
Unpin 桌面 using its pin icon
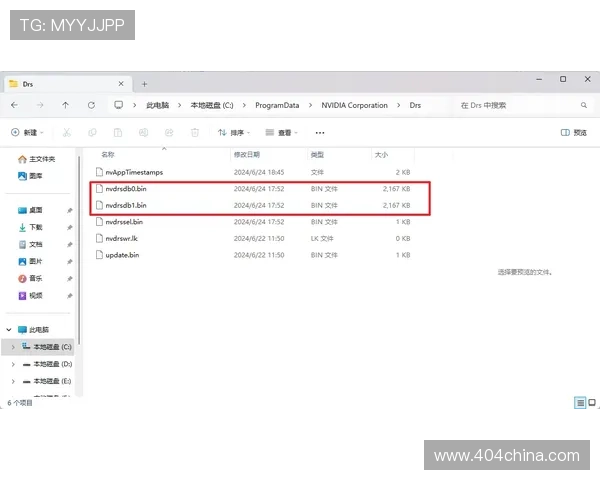click(x=70, y=211)
